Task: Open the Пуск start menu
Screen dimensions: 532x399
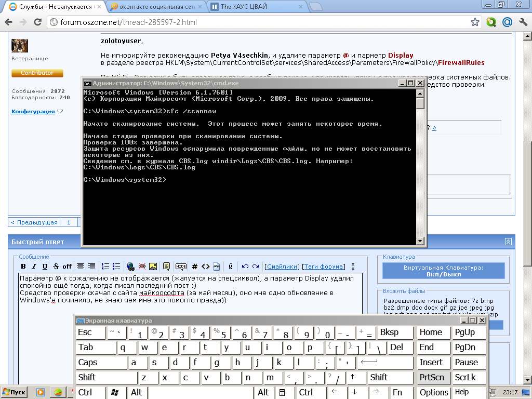Action: tap(14, 392)
